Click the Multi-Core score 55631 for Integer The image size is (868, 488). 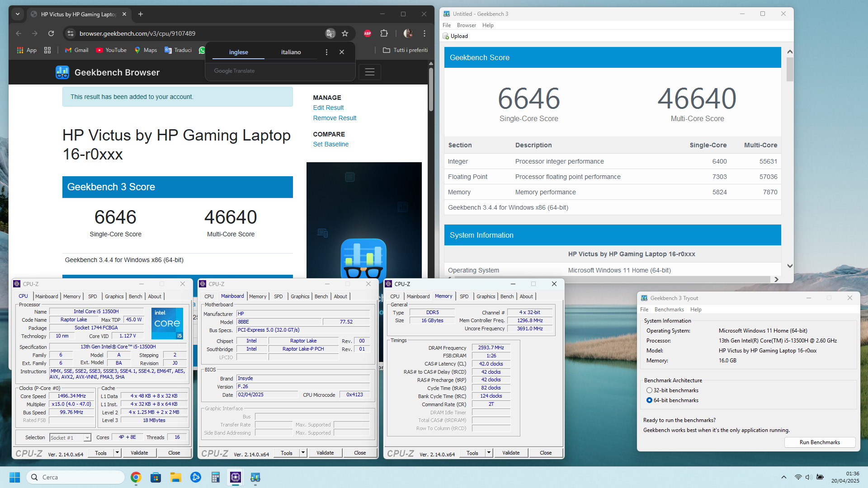[768, 161]
